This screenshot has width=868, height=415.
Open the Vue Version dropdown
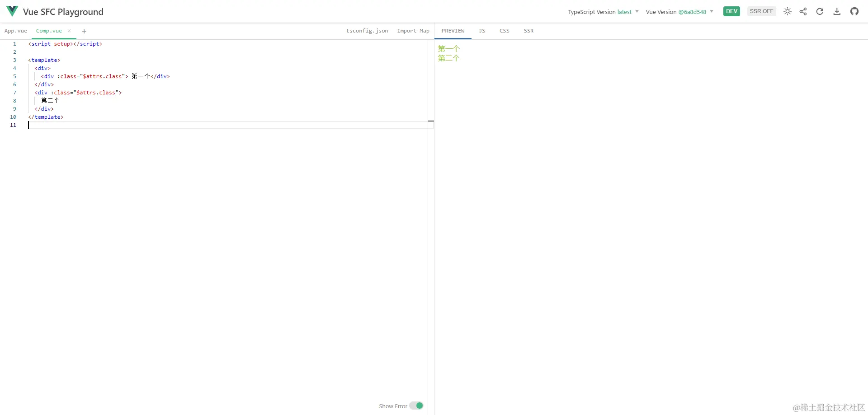tap(679, 12)
